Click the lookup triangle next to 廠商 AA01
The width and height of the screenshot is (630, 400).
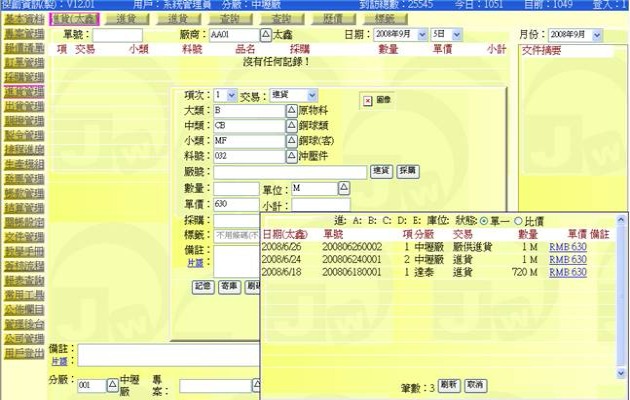pos(265,34)
